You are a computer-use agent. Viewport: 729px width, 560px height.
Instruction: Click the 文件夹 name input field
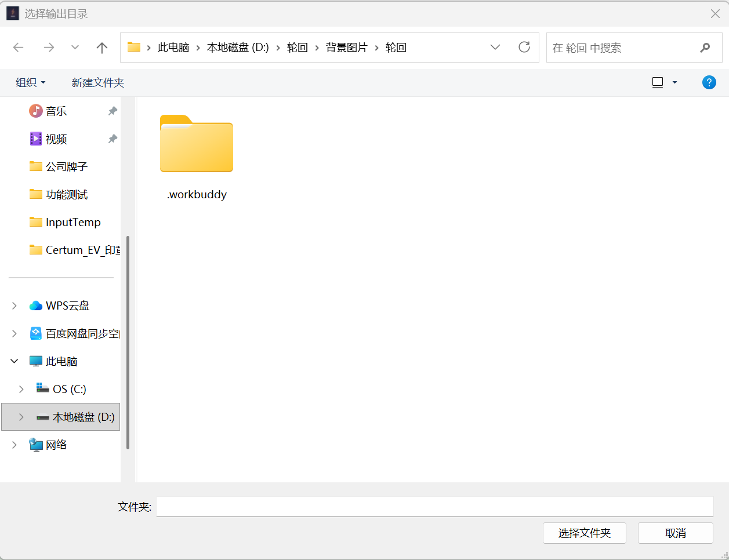click(x=434, y=507)
